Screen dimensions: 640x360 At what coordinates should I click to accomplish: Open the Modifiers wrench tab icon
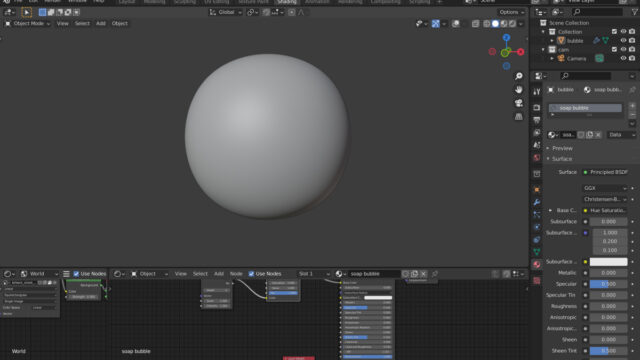[536, 202]
